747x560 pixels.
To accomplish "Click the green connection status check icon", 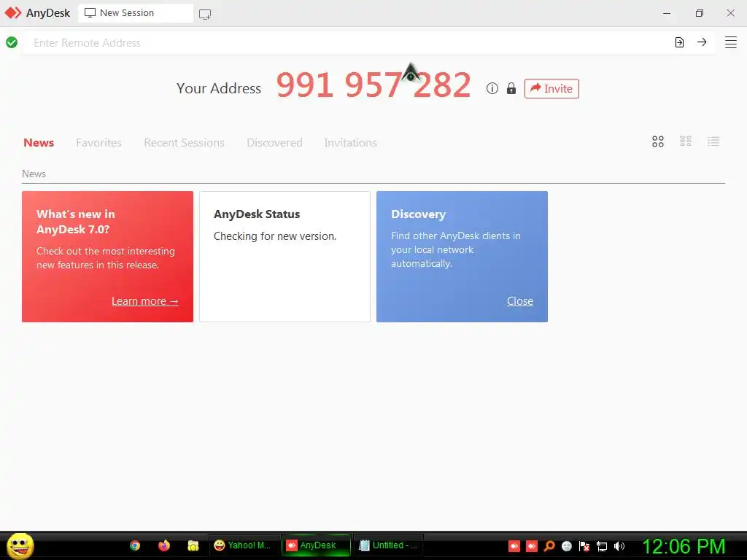I will pos(12,42).
